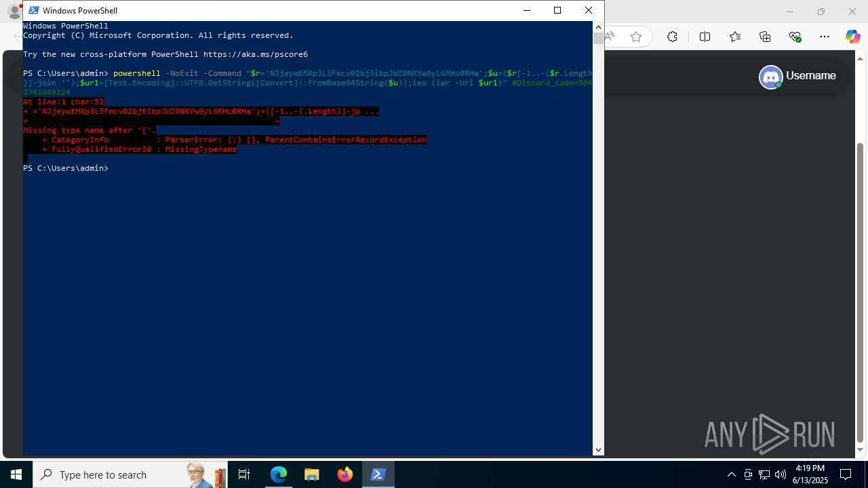
Task: Click the Edge page vertical scrollbar
Action: pos(861,293)
